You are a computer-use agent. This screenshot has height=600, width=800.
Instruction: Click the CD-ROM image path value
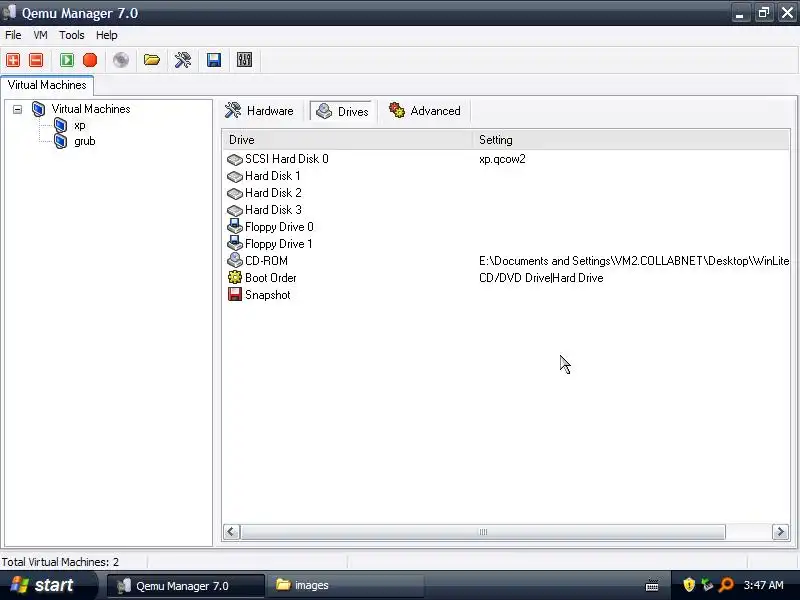(x=634, y=260)
